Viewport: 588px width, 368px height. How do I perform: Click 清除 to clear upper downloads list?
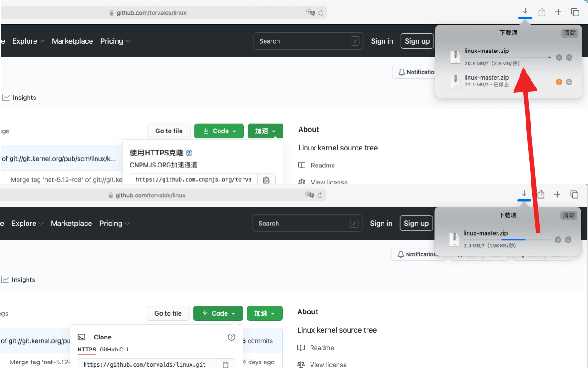[570, 33]
